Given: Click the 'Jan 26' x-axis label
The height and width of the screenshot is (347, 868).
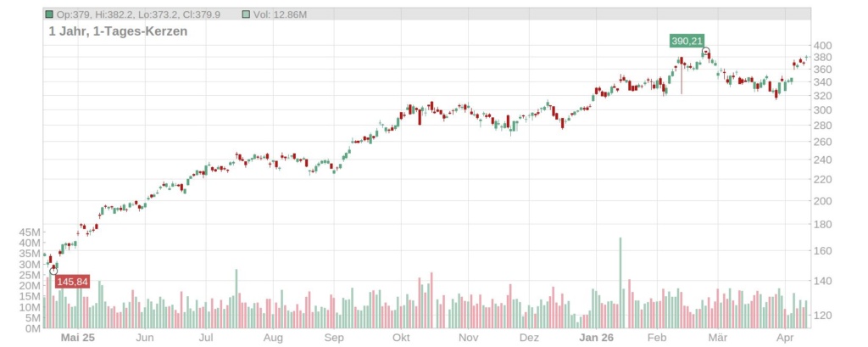Looking at the screenshot, I should click(596, 338).
